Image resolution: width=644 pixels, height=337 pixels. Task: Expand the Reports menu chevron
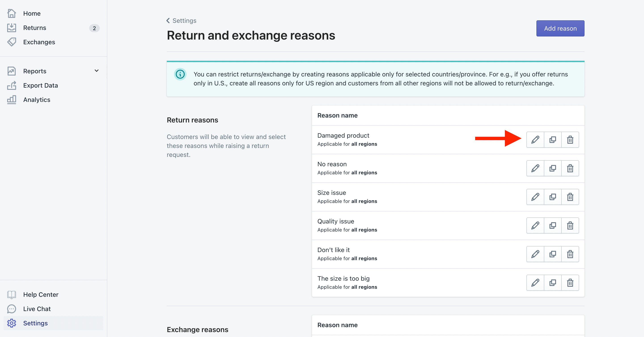point(97,71)
